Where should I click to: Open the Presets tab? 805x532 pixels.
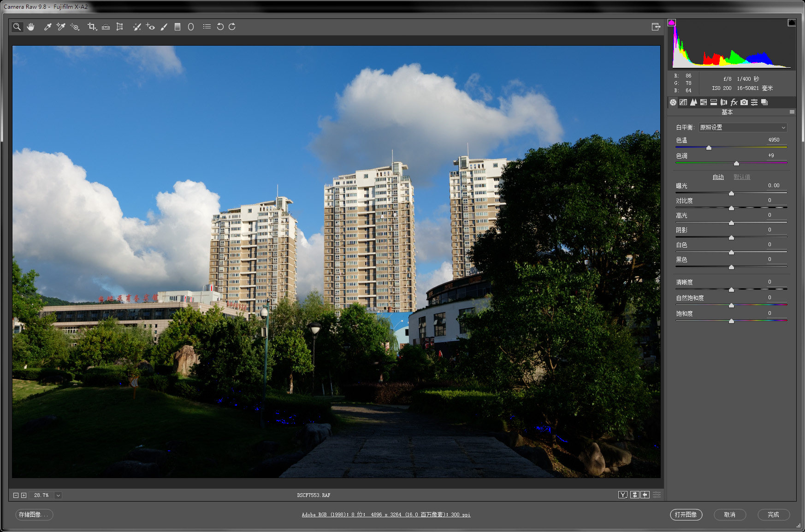coord(754,102)
